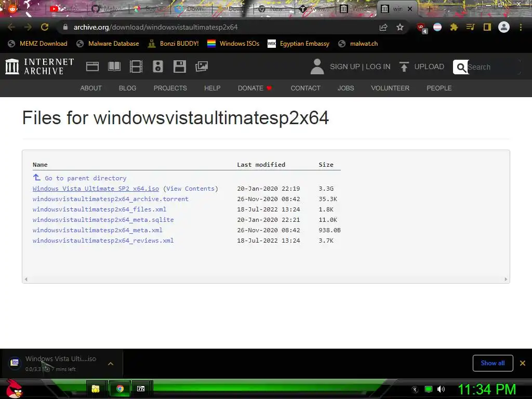532x399 pixels.
Task: Download Windows_Vista_Ultimate_SP2_x64.iso
Action: click(96, 189)
